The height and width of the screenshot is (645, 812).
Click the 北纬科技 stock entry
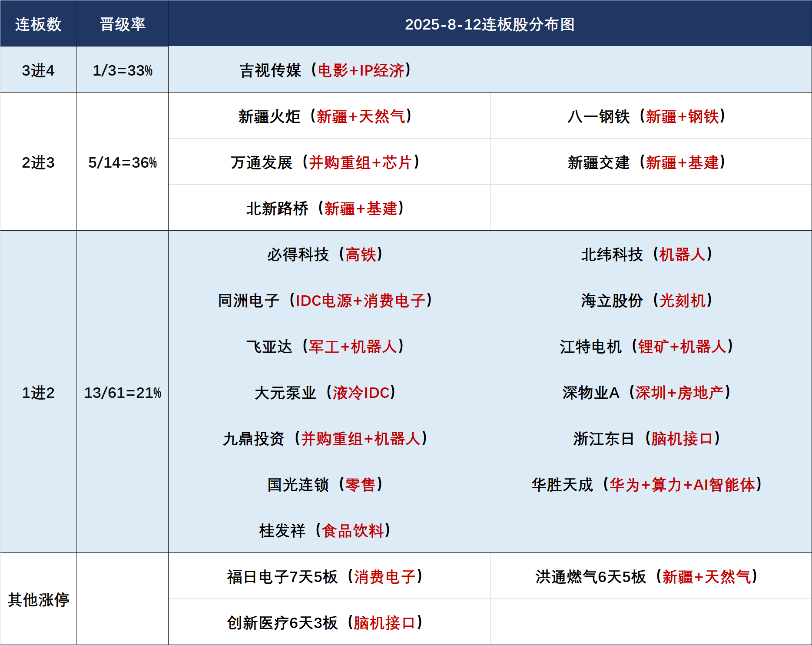click(x=647, y=255)
